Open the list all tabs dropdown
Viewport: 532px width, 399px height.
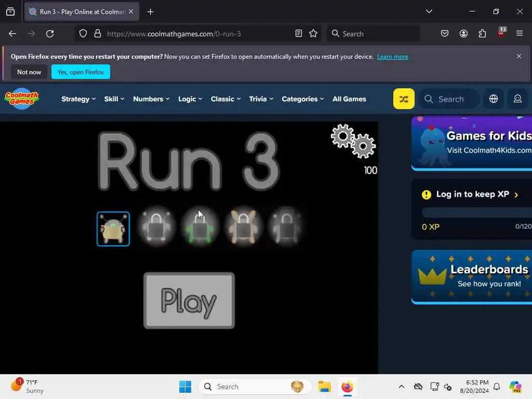coord(429,11)
